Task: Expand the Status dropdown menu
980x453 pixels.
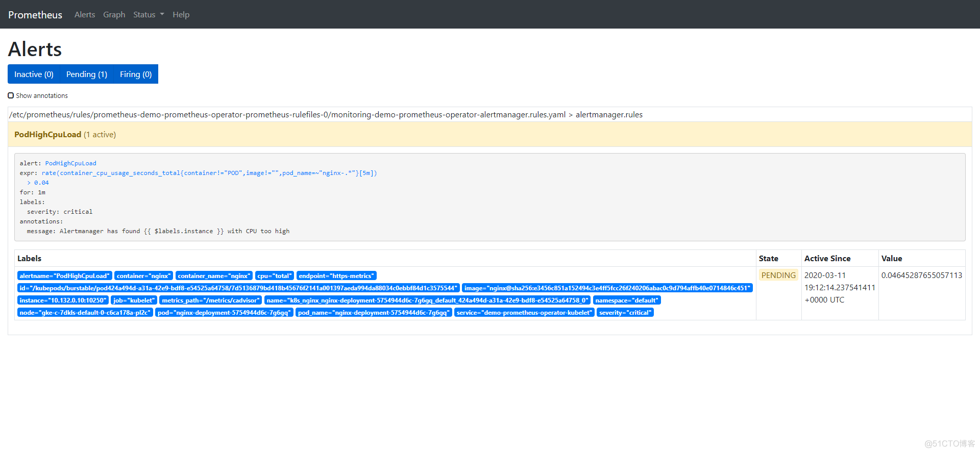Action: [149, 15]
